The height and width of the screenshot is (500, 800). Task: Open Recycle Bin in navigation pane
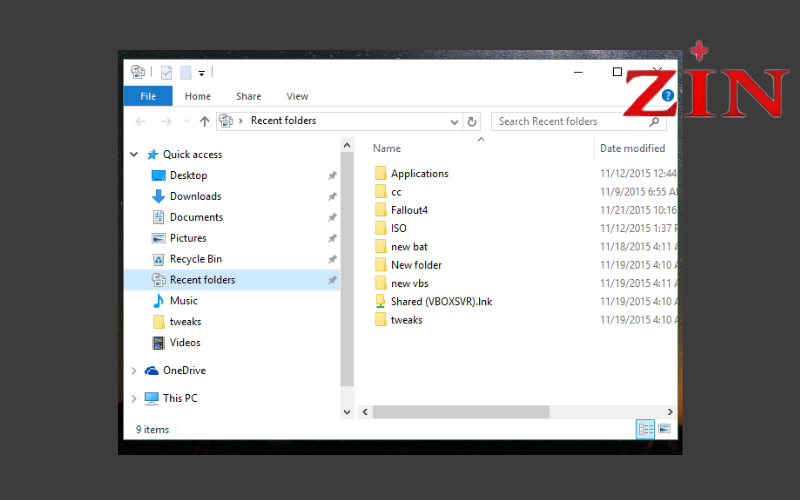pos(196,259)
